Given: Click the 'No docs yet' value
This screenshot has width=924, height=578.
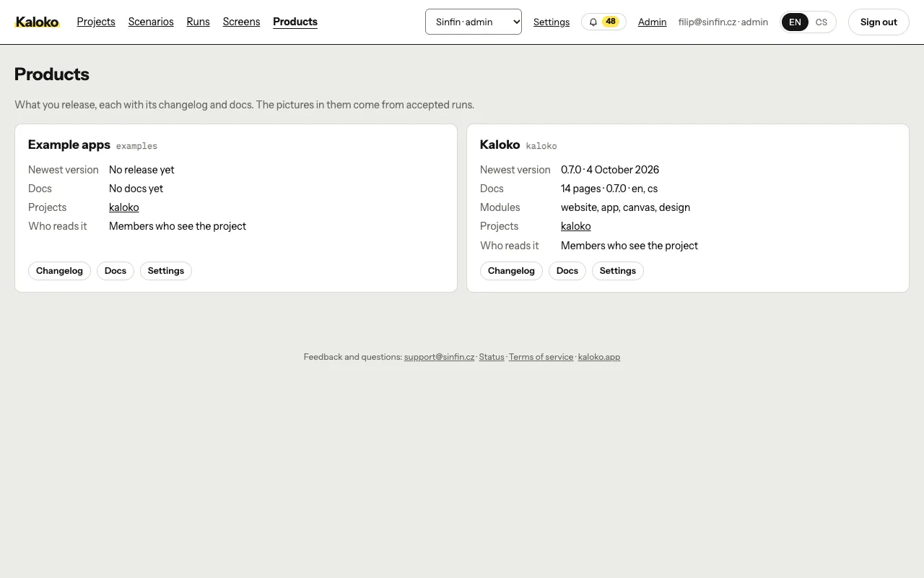Looking at the screenshot, I should 136,189.
